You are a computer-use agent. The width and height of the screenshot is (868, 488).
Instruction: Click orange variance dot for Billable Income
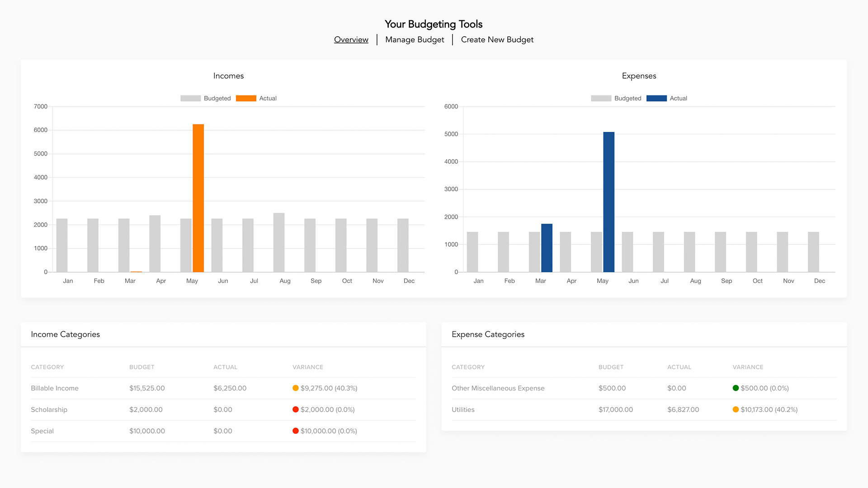(296, 388)
